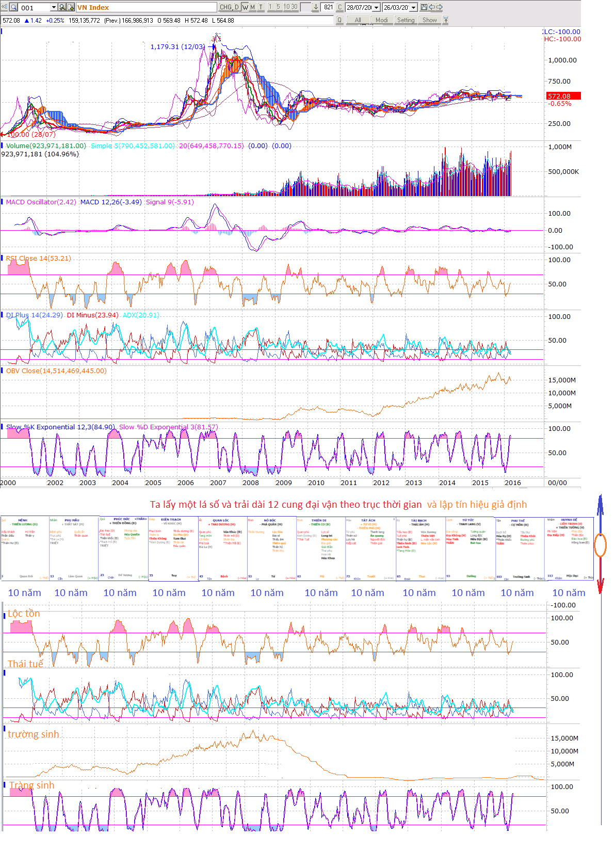Select the 30-minute interval toggle
615x868 pixels.
pyautogui.click(x=295, y=7)
